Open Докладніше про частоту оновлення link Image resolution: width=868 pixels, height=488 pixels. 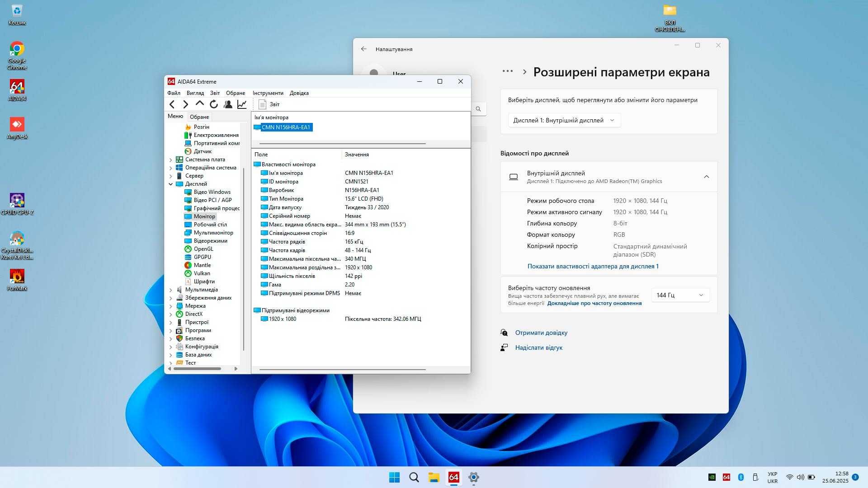coord(594,303)
